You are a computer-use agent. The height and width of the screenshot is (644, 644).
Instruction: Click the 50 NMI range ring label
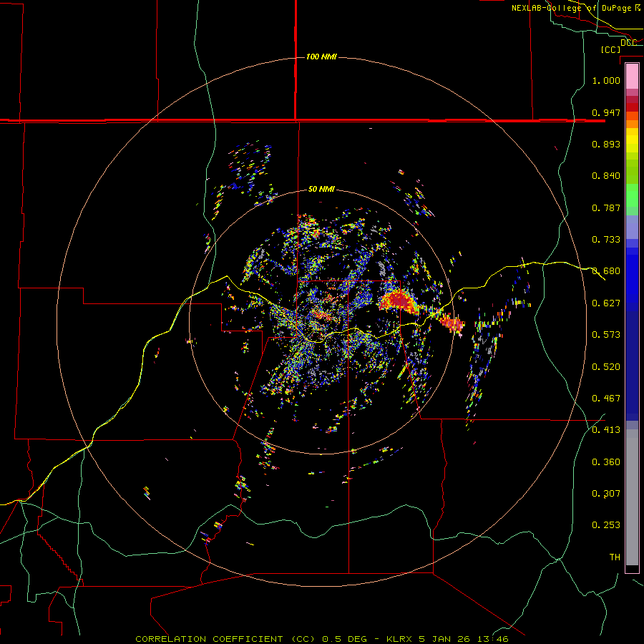(x=321, y=190)
